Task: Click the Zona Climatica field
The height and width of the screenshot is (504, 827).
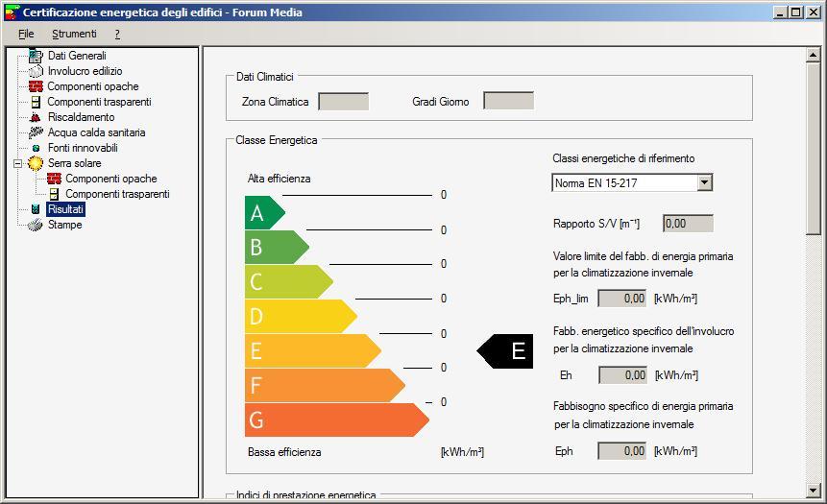Action: pos(343,102)
